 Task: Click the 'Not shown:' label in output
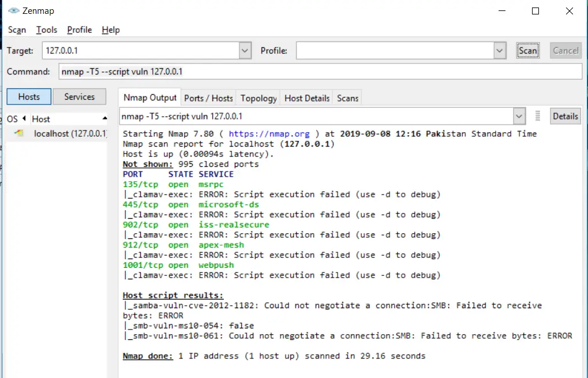(x=148, y=164)
